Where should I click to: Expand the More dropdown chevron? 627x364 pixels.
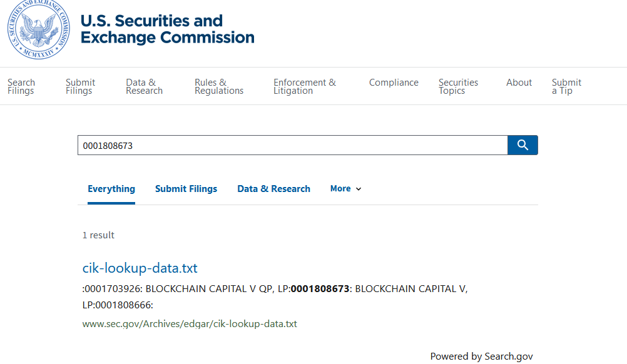click(359, 189)
